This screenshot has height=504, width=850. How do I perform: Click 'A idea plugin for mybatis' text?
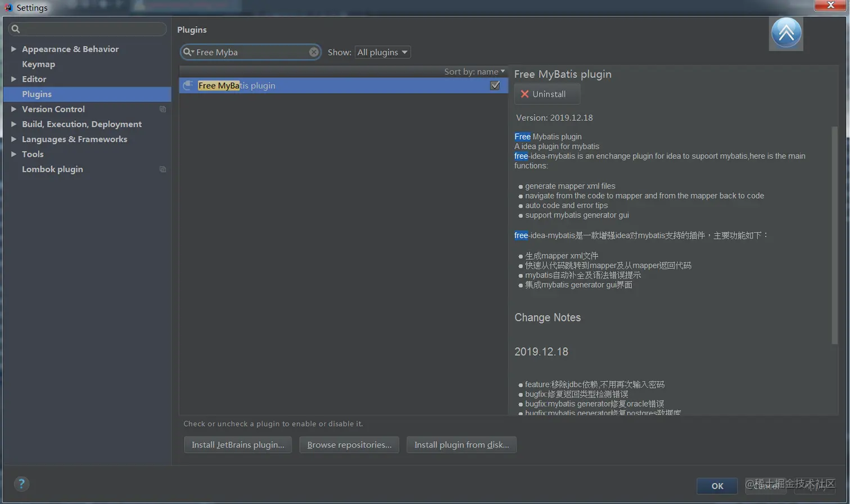557,146
